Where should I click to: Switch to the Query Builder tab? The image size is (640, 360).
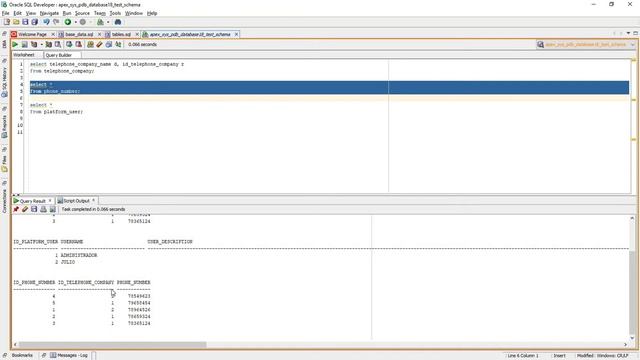click(x=58, y=55)
